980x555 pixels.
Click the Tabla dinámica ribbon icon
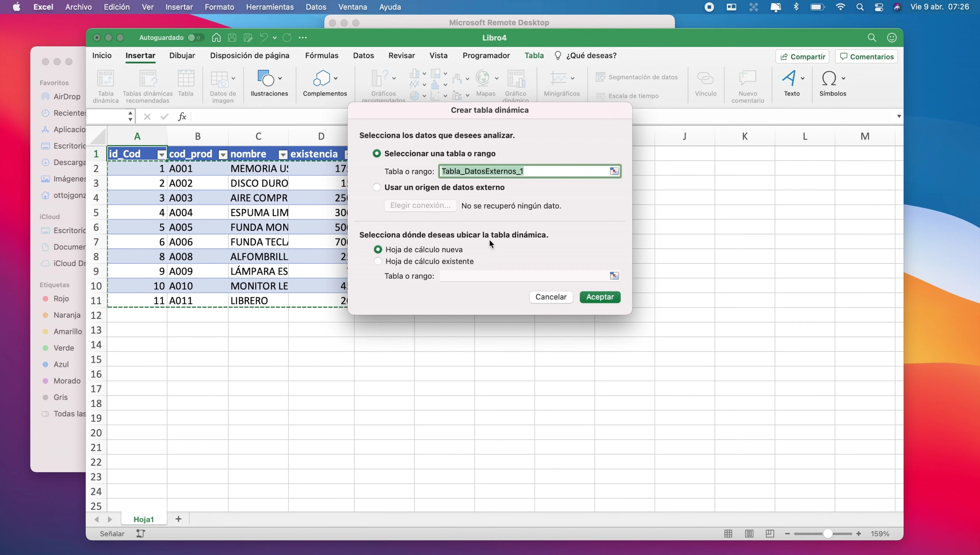106,79
